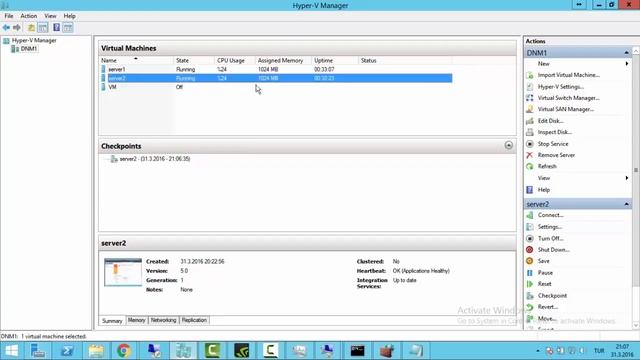Select Hyper-V Manager root tree node
This screenshot has width=640, height=360.
(34, 40)
